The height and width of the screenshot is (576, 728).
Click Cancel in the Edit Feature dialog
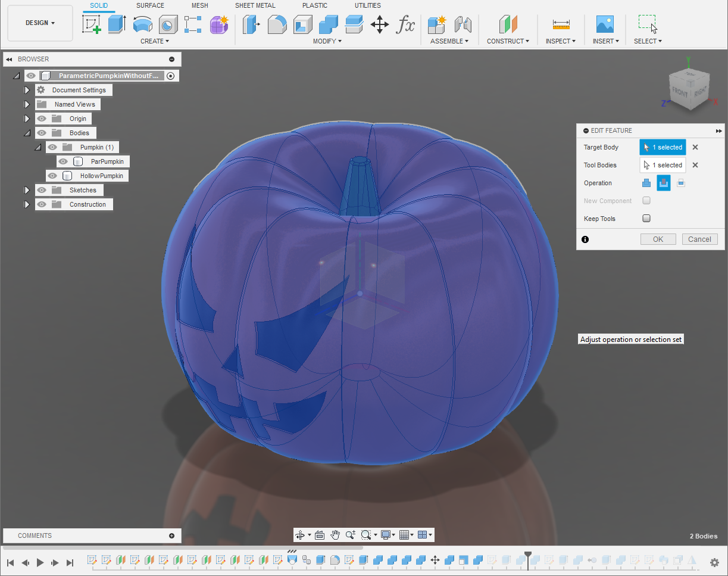[x=700, y=239]
